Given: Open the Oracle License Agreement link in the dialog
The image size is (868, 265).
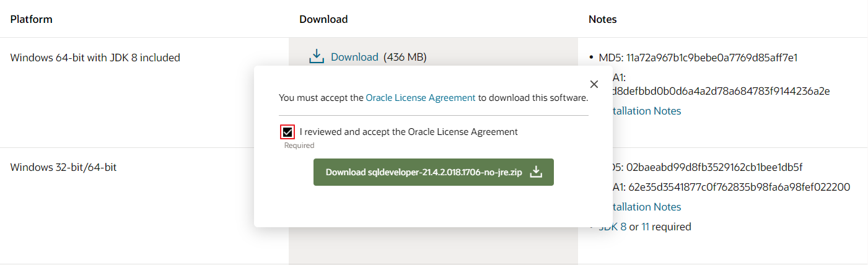Looking at the screenshot, I should [421, 97].
